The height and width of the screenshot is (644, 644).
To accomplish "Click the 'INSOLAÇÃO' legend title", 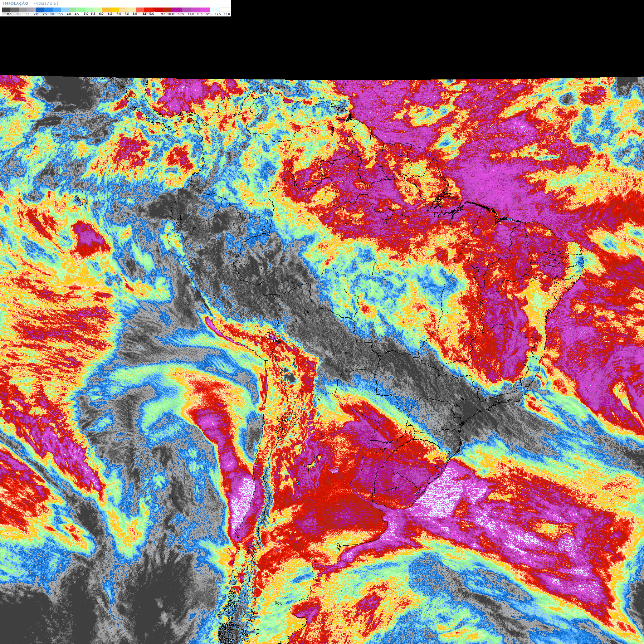I will coord(16,4).
